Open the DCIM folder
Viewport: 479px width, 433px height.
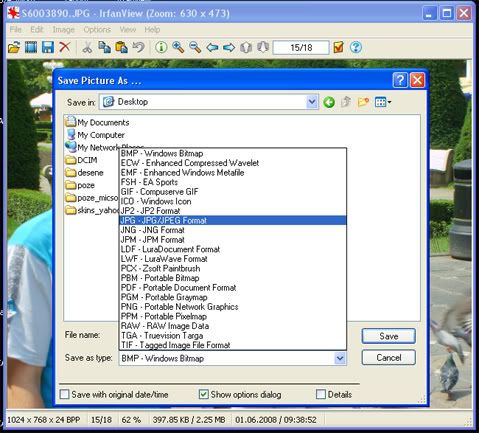(82, 160)
